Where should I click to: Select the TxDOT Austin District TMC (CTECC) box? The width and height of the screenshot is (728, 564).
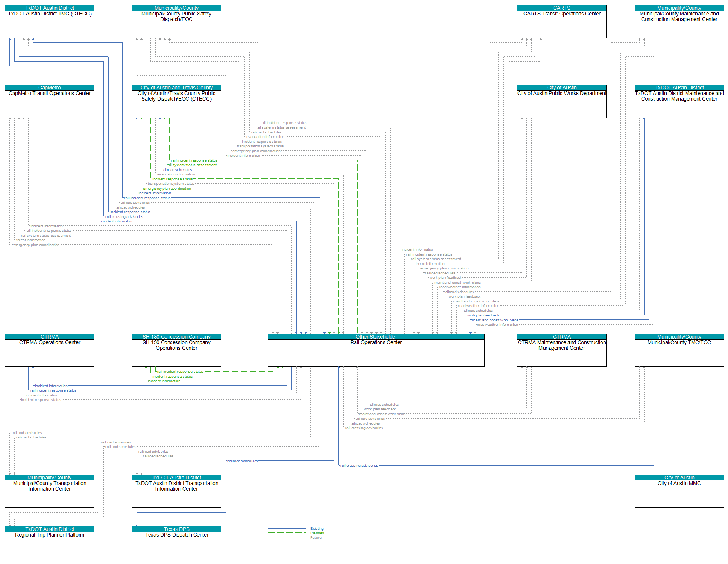click(x=50, y=21)
